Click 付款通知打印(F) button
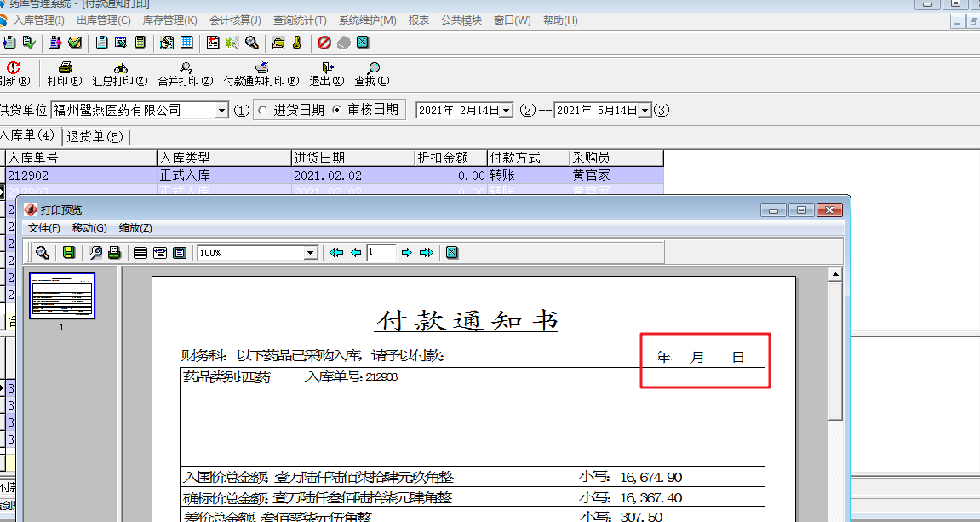The width and height of the screenshot is (980, 522). [261, 74]
